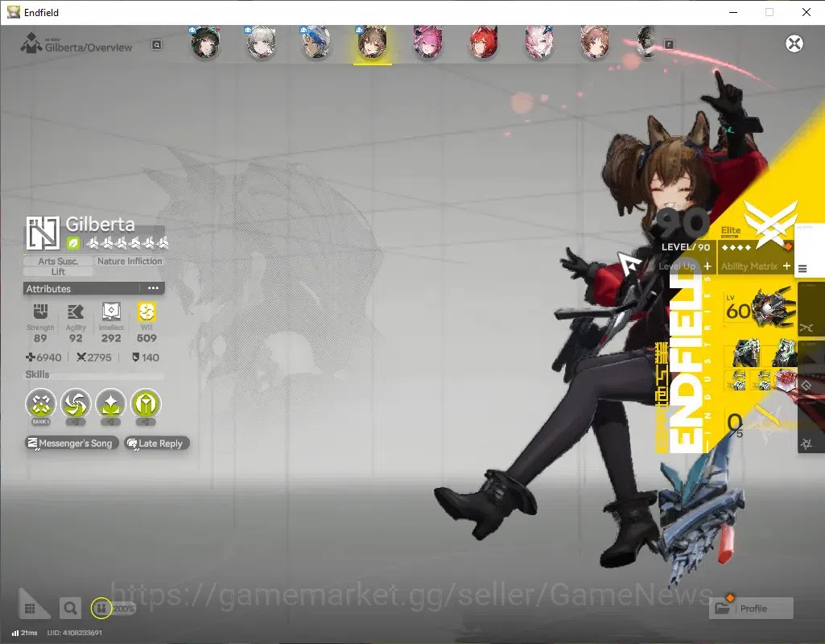Minimize the Endfield window
Screen dimensions: 825x644
coord(733,12)
